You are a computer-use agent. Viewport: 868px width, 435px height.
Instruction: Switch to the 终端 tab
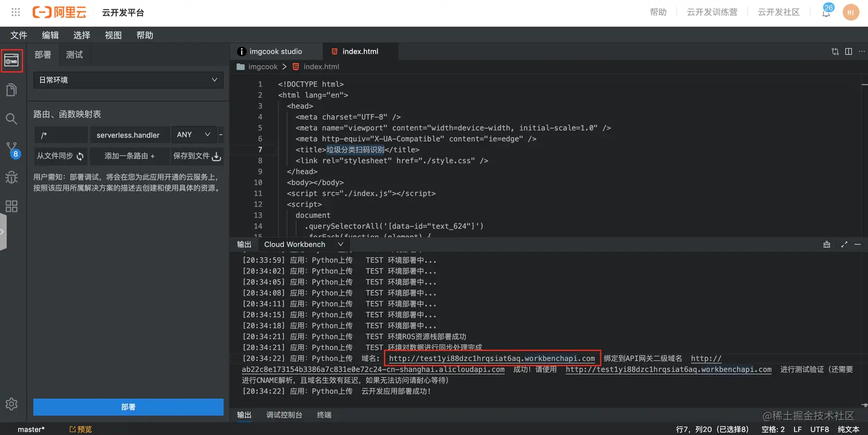(324, 415)
